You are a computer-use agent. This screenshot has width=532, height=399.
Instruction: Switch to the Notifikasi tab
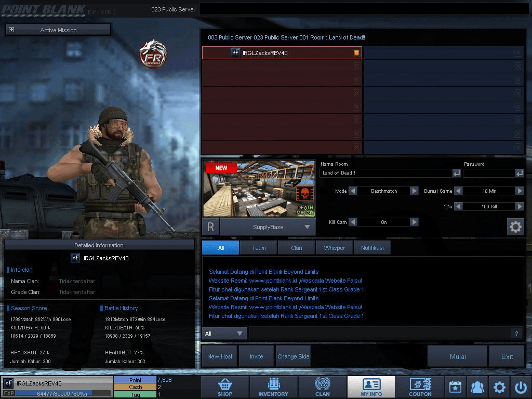click(x=372, y=248)
